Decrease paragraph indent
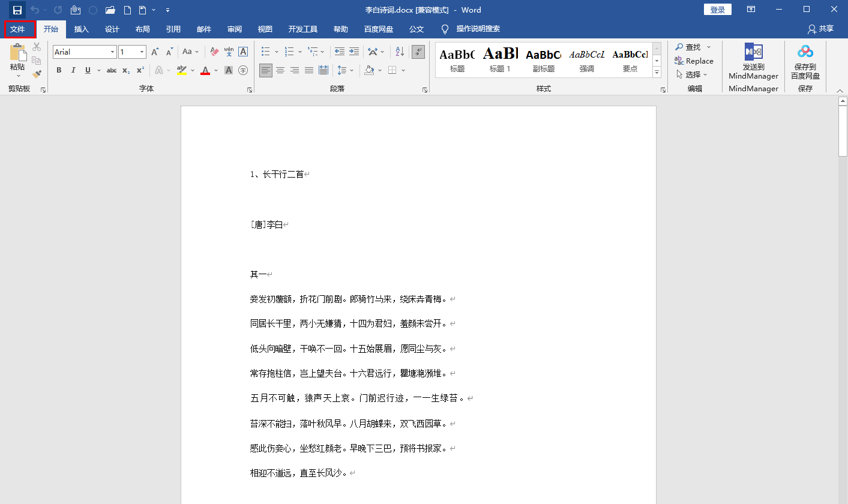Viewport: 848px width, 504px height. (340, 52)
